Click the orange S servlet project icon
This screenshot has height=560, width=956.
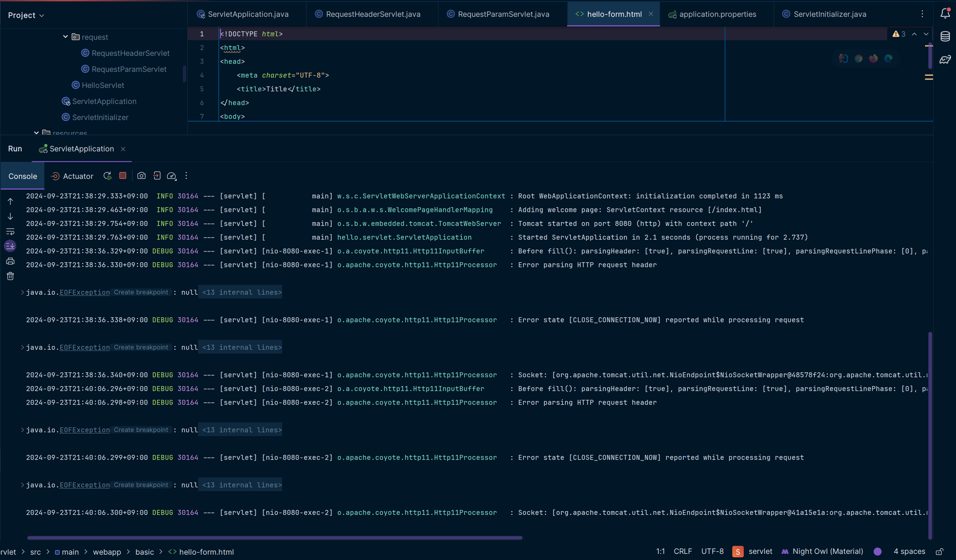tap(738, 552)
